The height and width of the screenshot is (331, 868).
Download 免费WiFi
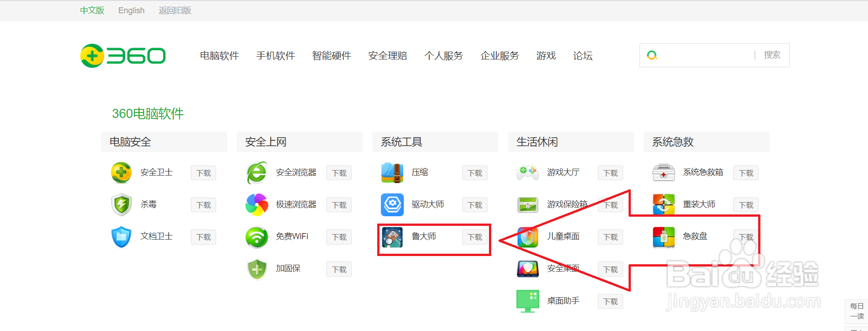[339, 237]
